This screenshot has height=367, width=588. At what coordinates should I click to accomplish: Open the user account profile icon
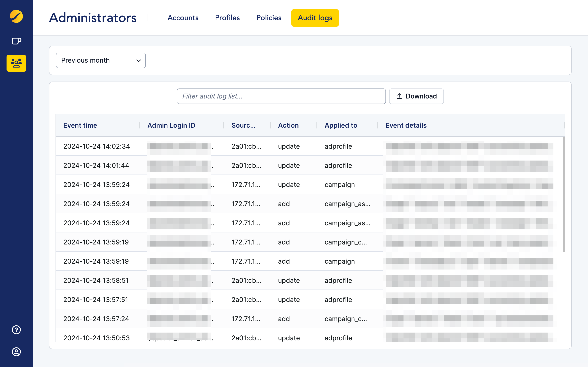pyautogui.click(x=16, y=352)
